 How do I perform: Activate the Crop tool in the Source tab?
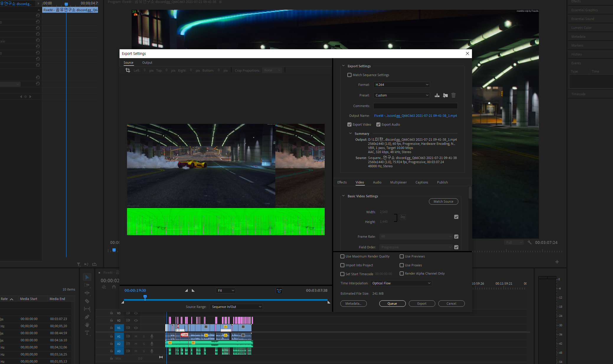(127, 70)
